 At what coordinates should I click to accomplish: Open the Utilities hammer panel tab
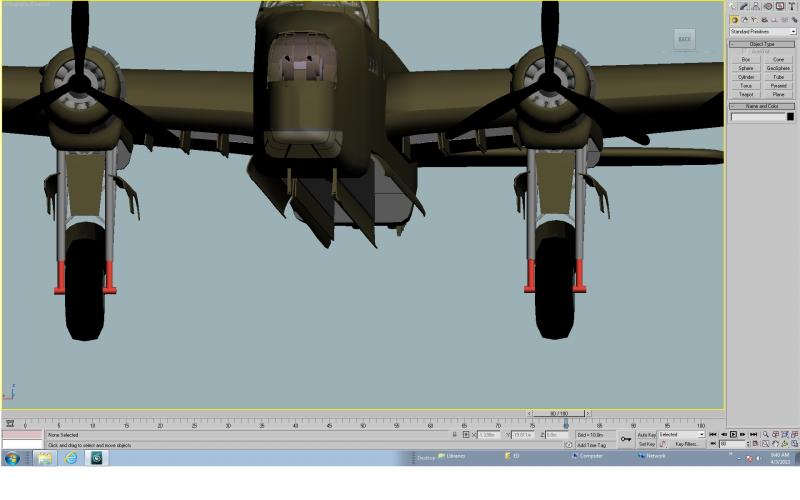click(791, 6)
